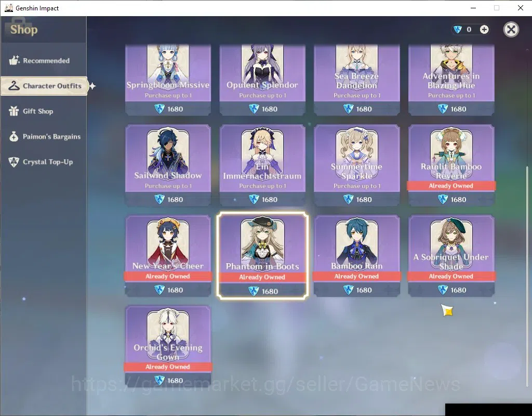Click the crystal icon on Phantom in Boots price

coord(254,291)
